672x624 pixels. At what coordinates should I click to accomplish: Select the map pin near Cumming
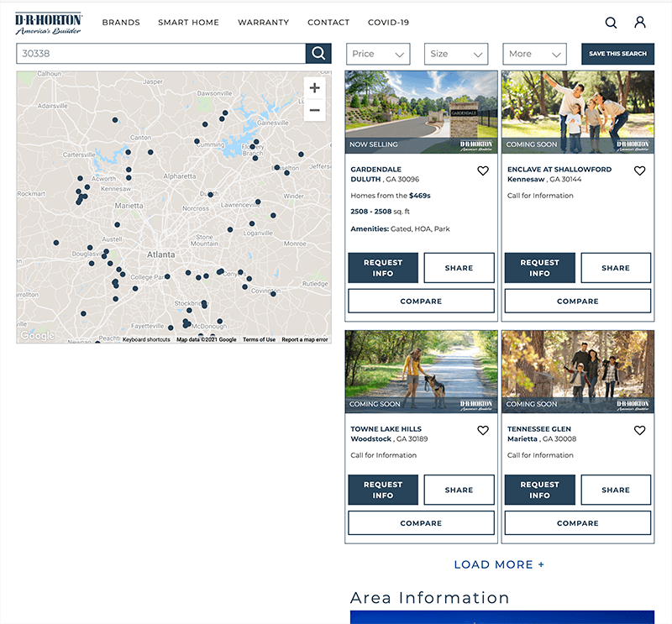click(197, 141)
